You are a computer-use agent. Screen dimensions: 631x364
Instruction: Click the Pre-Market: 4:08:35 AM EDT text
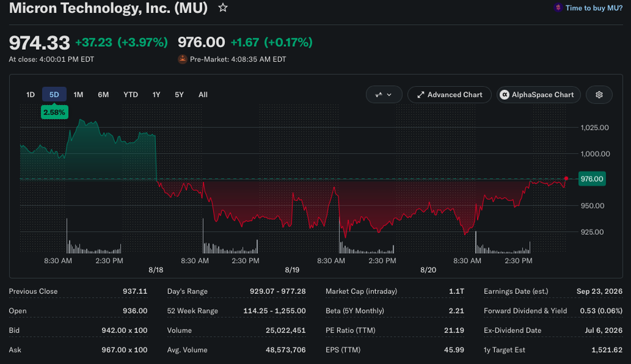pyautogui.click(x=238, y=59)
